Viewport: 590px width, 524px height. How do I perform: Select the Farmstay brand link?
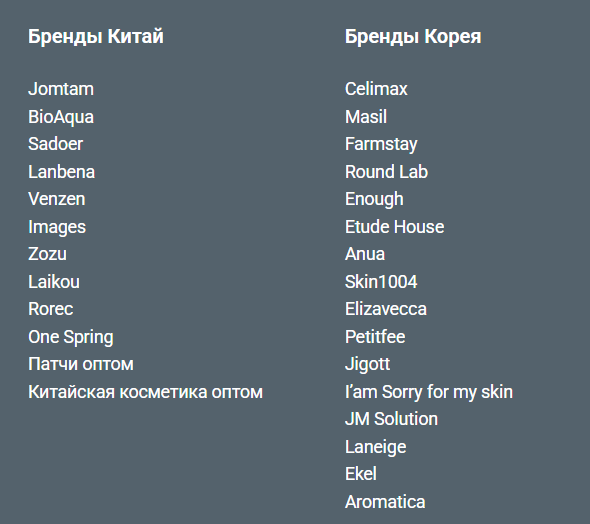(x=381, y=144)
